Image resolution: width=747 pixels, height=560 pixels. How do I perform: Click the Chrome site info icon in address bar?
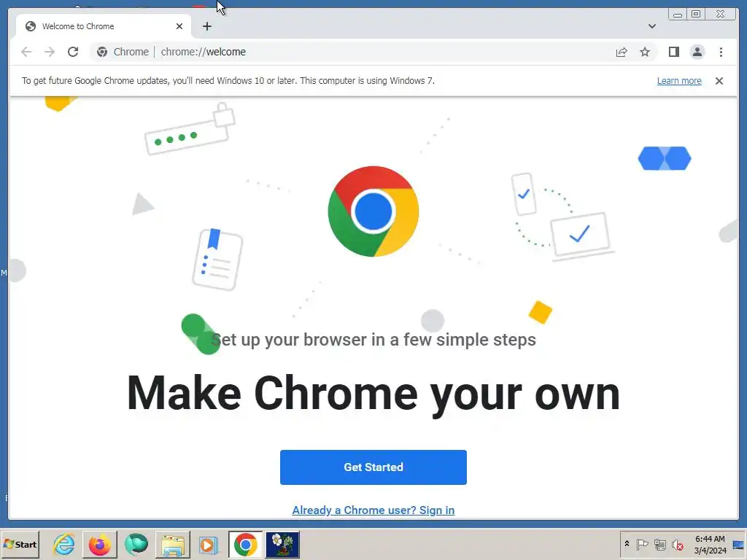click(102, 52)
